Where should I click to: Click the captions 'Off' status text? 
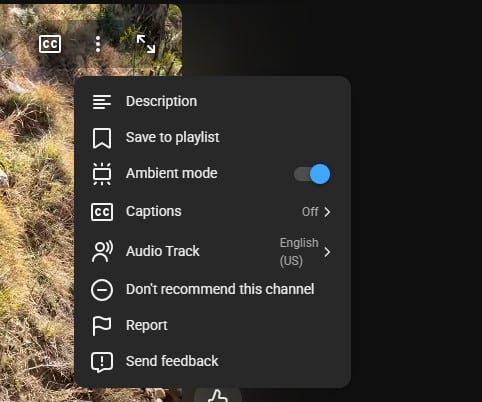tap(310, 212)
